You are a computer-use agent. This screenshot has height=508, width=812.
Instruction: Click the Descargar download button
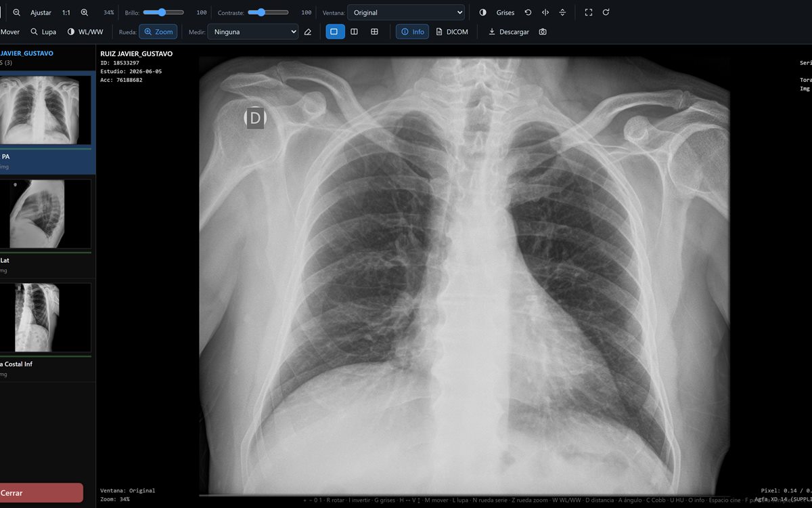tap(509, 32)
